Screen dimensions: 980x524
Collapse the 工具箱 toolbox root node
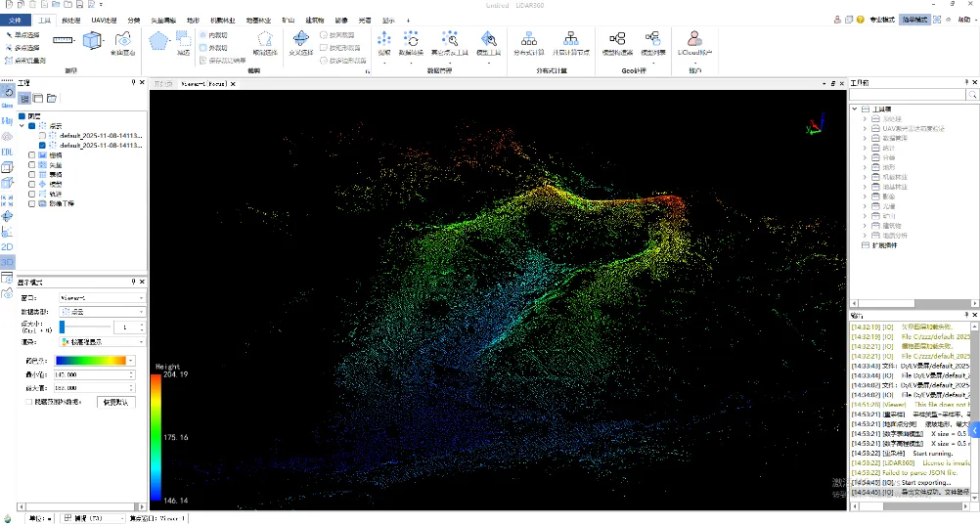(x=855, y=109)
